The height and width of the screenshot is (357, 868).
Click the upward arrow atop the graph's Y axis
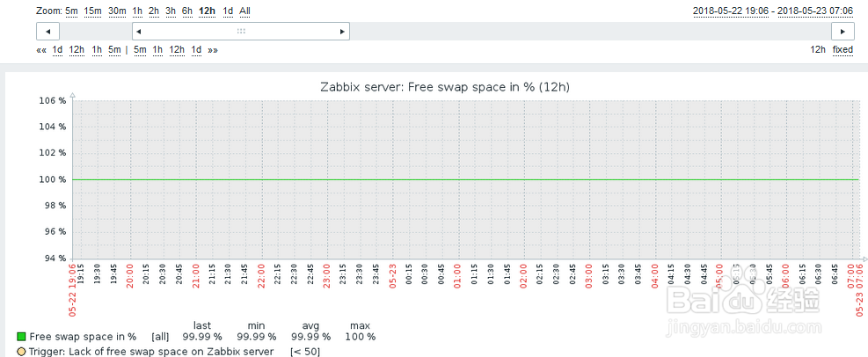pyautogui.click(x=73, y=95)
